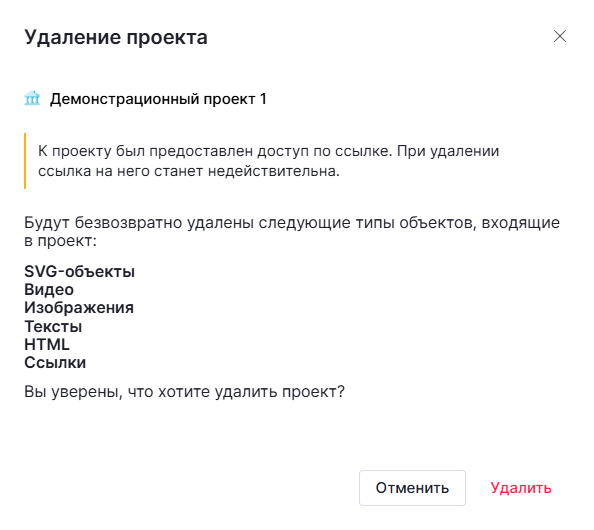
Task: Click the Удаление проекта dialog title
Action: coord(116,38)
